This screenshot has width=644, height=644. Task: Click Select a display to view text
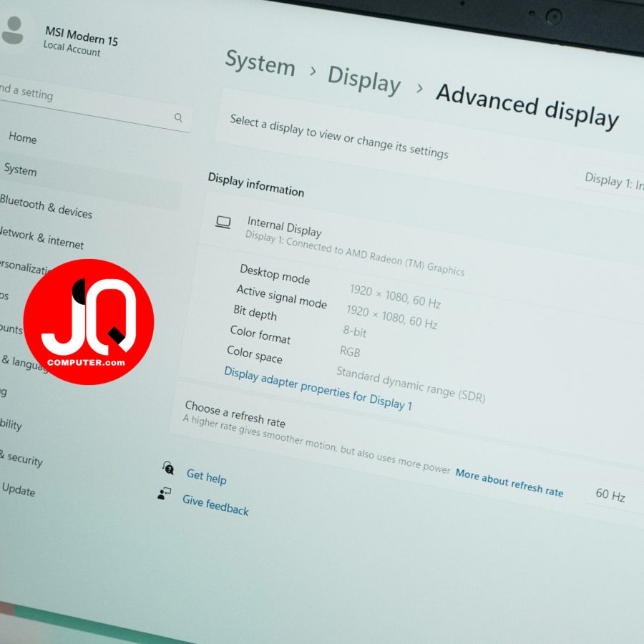coord(339,136)
